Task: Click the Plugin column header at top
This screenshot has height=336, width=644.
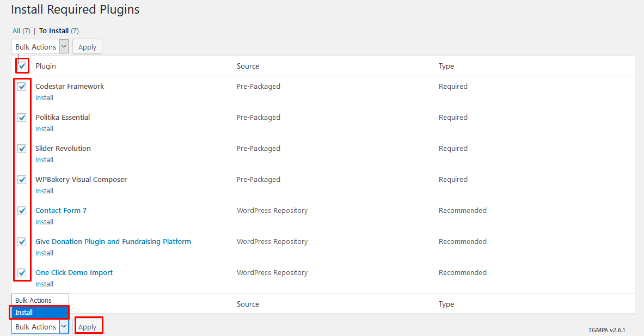Action: (46, 66)
